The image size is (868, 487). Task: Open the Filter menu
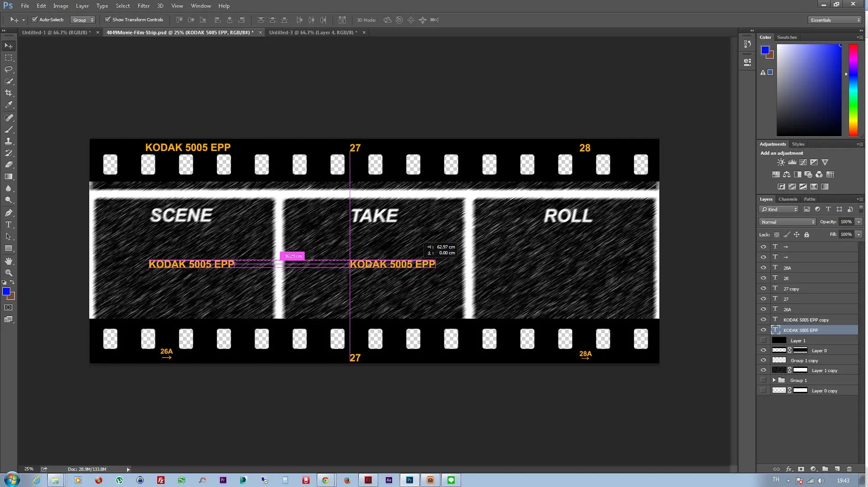pos(143,5)
